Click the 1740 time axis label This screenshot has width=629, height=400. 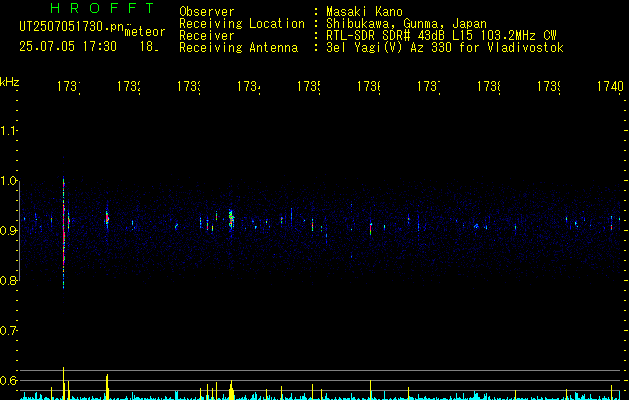[x=610, y=86]
